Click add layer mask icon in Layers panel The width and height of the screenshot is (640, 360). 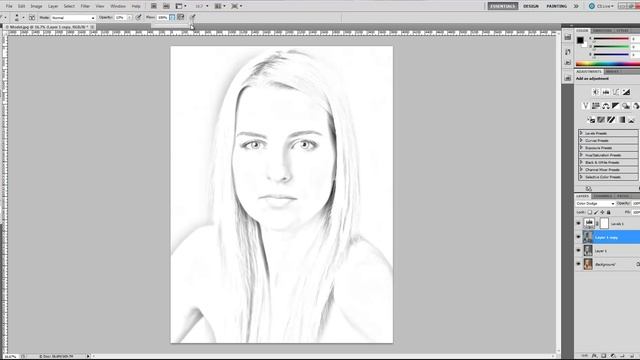(604, 356)
